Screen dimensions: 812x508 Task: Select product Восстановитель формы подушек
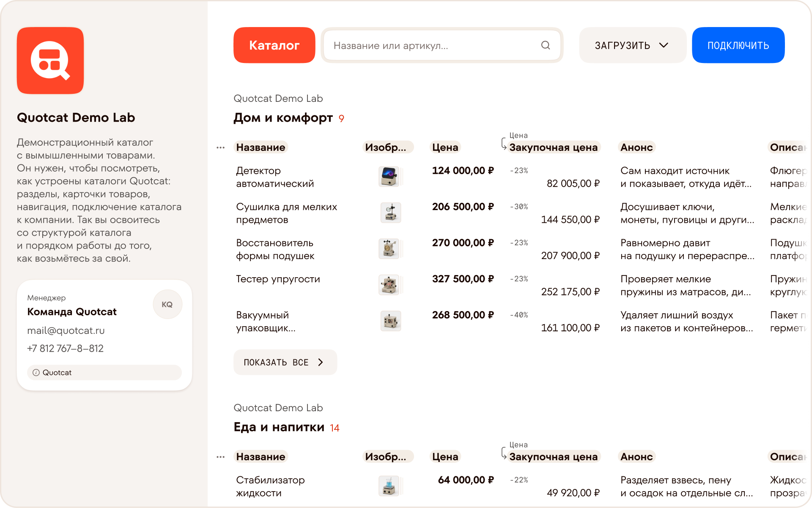(275, 249)
